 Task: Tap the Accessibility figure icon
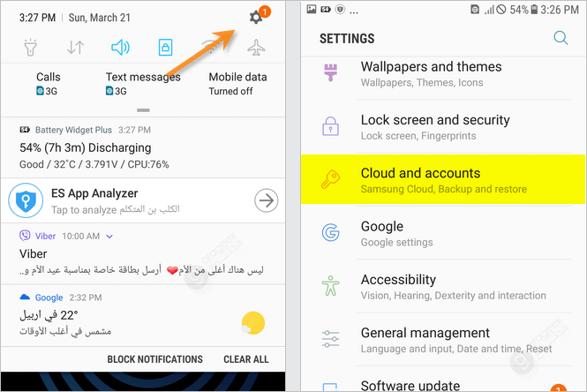click(x=330, y=286)
